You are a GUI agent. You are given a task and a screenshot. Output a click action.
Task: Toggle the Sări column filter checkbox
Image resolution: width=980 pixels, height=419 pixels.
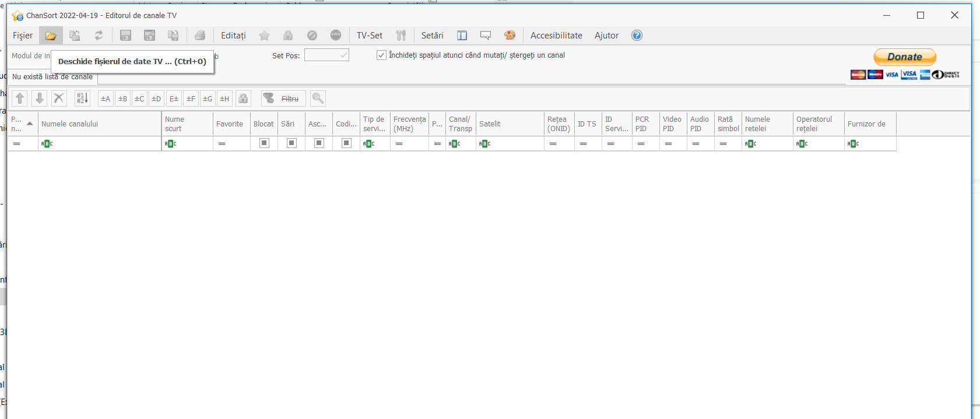(291, 143)
